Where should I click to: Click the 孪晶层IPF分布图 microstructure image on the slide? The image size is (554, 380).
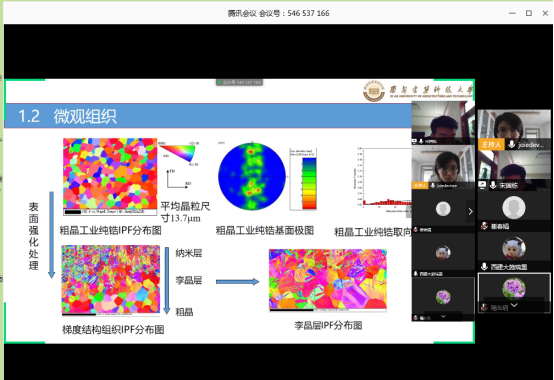(328, 279)
